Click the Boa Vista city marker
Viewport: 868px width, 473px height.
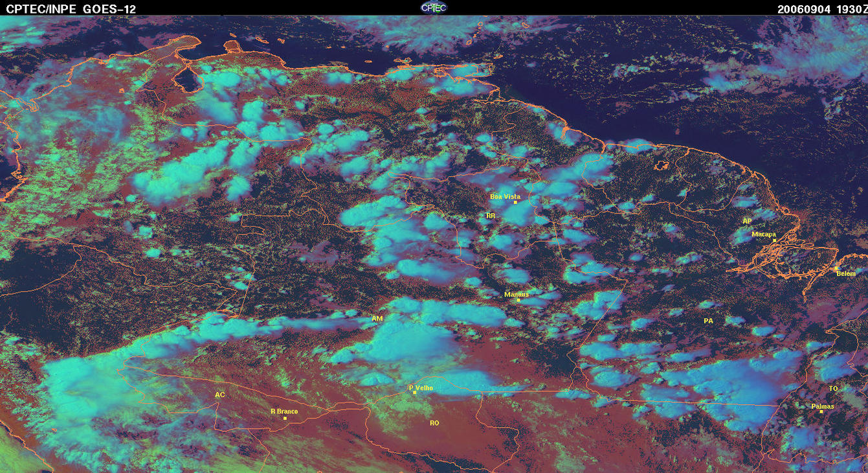[x=515, y=202]
